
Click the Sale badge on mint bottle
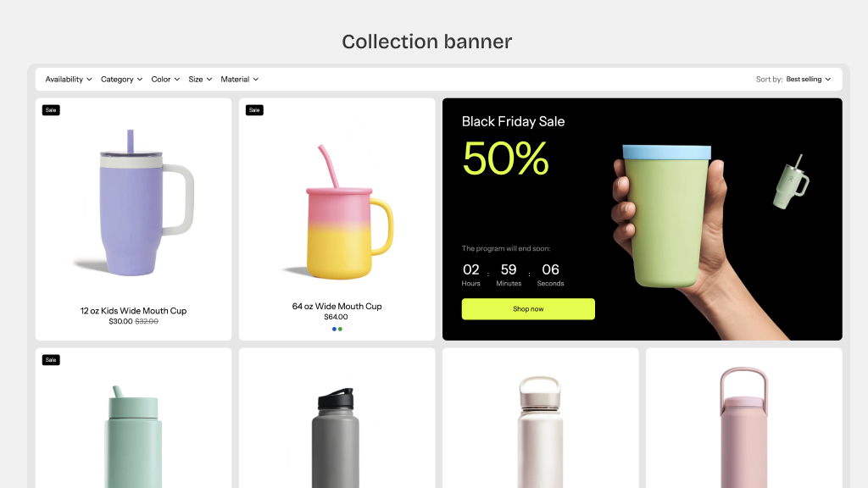tap(51, 359)
